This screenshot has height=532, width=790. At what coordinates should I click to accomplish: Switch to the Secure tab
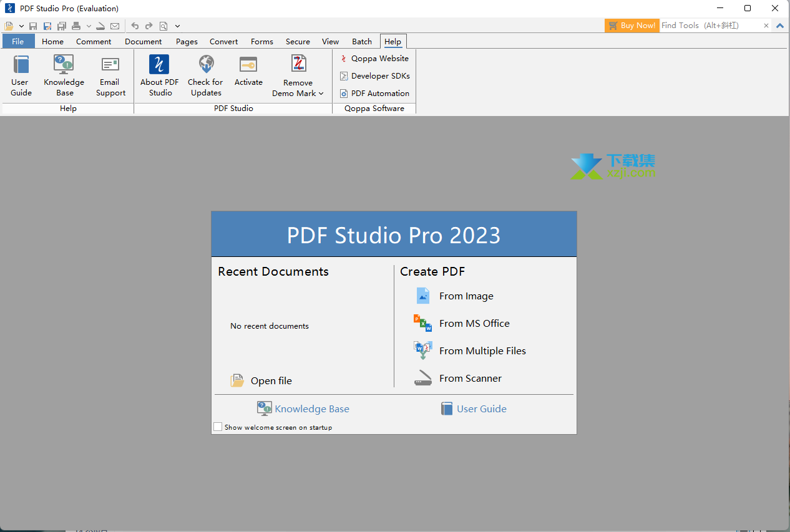point(298,41)
